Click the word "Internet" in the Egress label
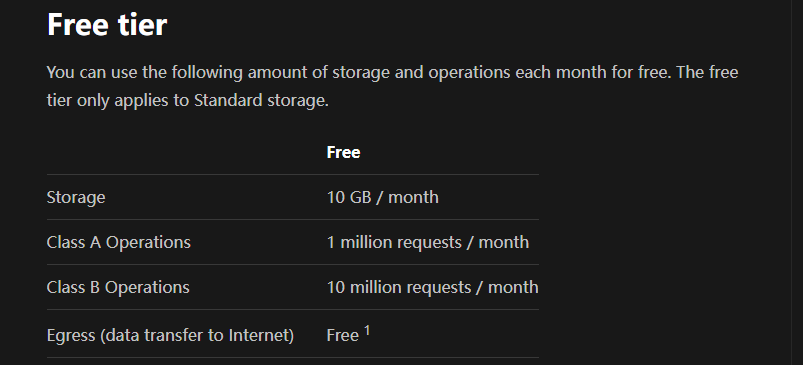803x365 pixels. click(x=261, y=335)
